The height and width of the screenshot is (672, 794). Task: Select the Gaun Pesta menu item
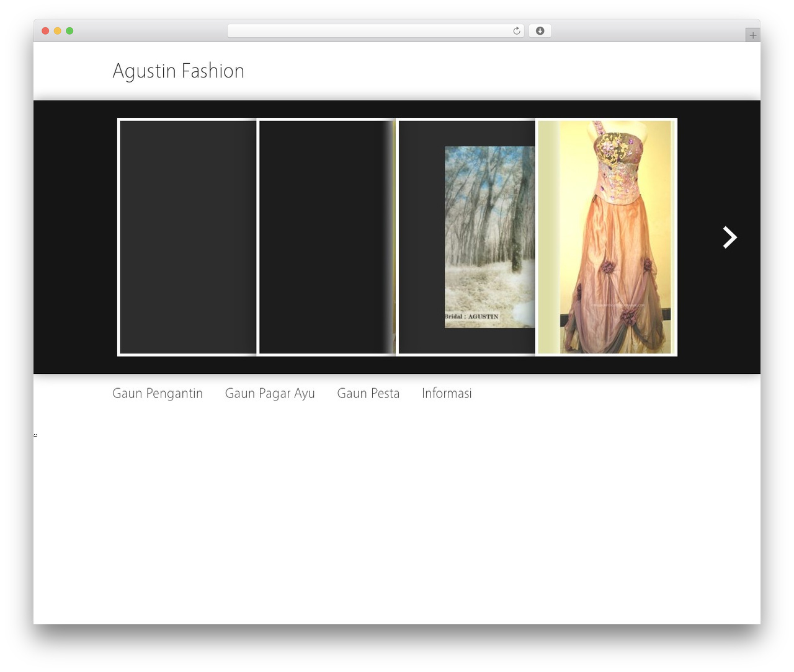[x=368, y=394]
